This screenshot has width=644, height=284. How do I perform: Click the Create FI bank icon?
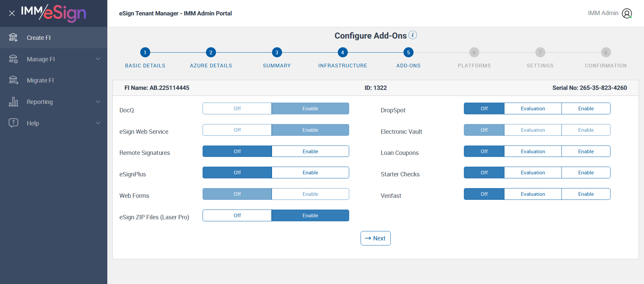pos(13,38)
